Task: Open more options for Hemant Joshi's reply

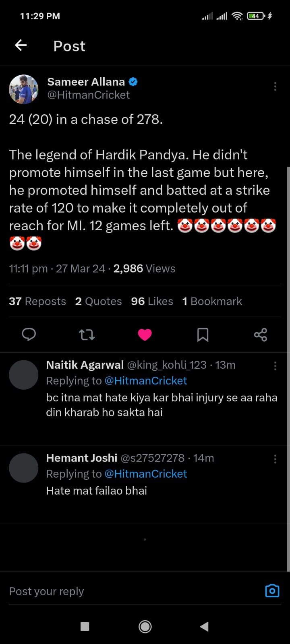Action: [275, 459]
